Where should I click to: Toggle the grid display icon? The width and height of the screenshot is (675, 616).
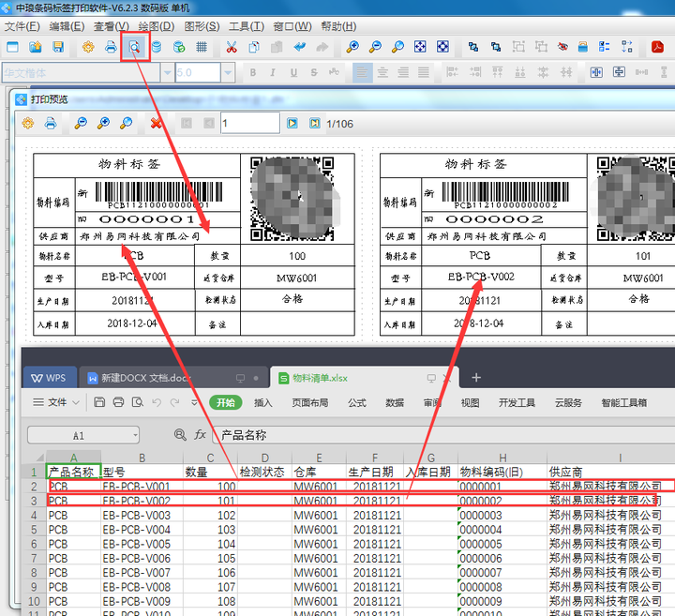click(x=202, y=47)
